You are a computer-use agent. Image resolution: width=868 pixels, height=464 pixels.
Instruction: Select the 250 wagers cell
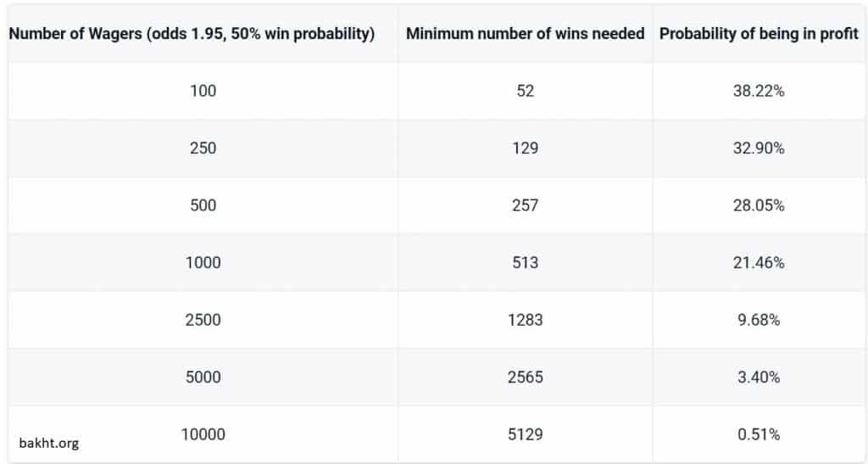[x=203, y=148]
